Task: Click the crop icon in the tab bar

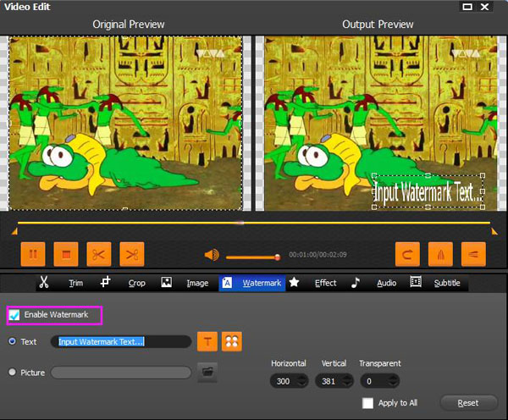Action: 105,282
